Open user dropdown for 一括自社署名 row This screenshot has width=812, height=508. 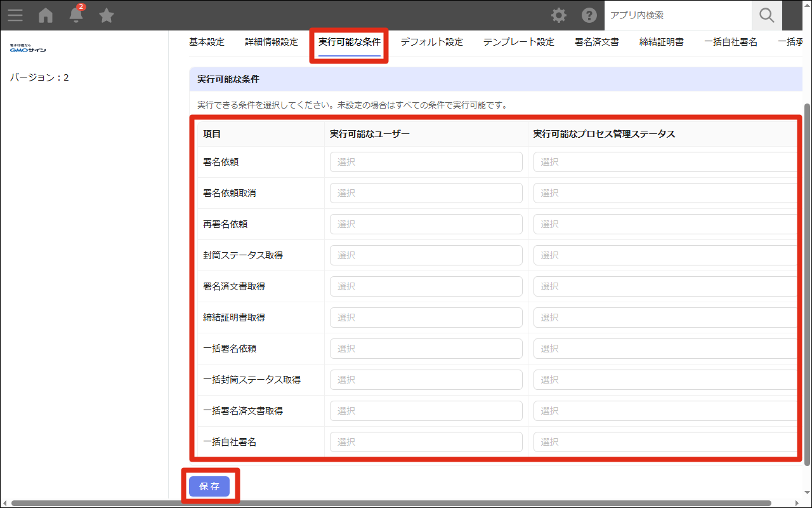(426, 442)
